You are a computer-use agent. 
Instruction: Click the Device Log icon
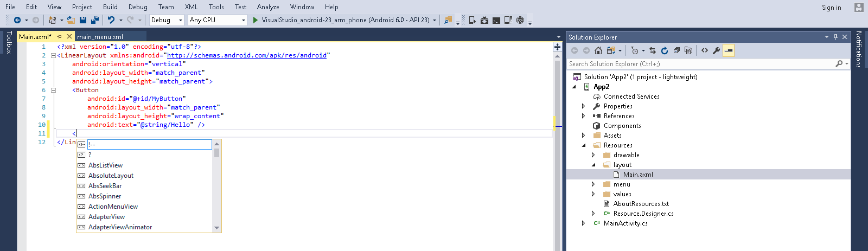tap(508, 20)
